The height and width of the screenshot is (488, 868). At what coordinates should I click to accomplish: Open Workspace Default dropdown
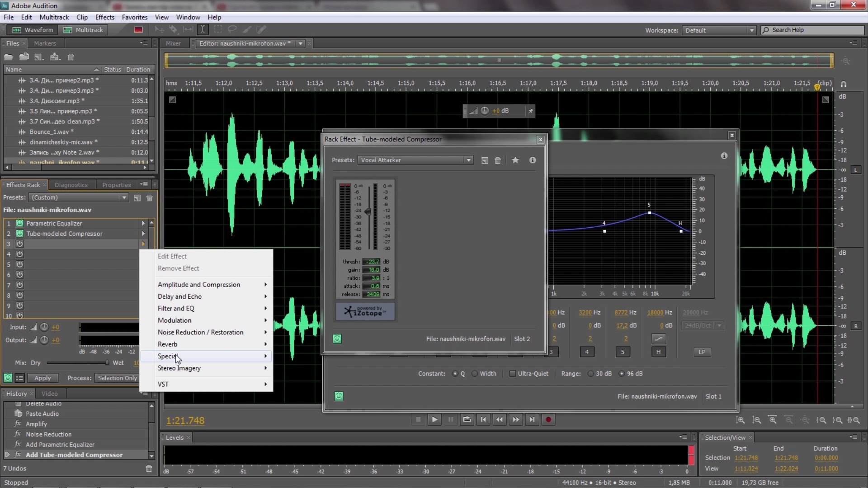tap(718, 30)
